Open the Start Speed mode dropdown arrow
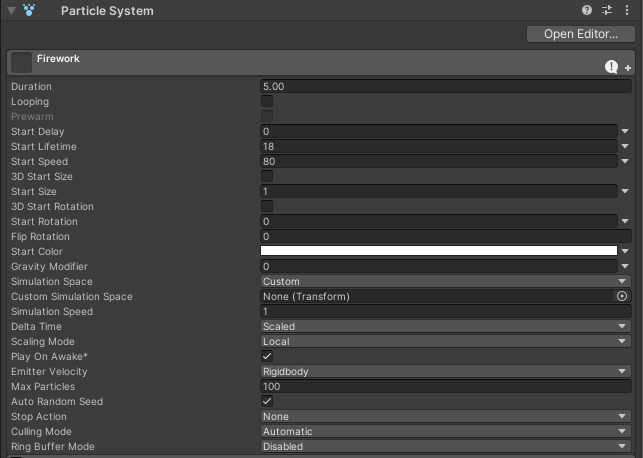 coord(625,161)
